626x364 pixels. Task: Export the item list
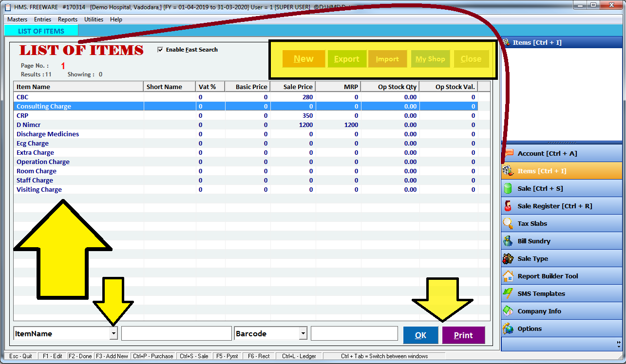[x=347, y=58]
